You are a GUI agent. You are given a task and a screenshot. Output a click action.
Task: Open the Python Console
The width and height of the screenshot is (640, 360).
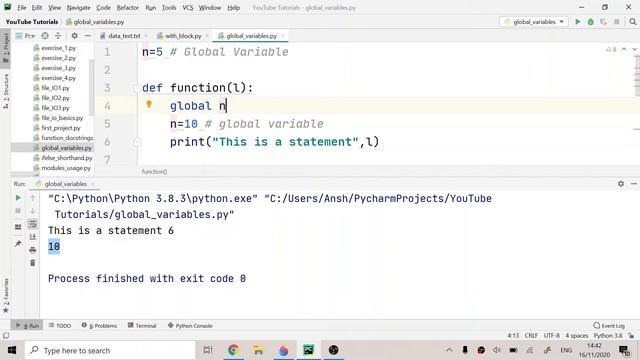[x=190, y=326]
